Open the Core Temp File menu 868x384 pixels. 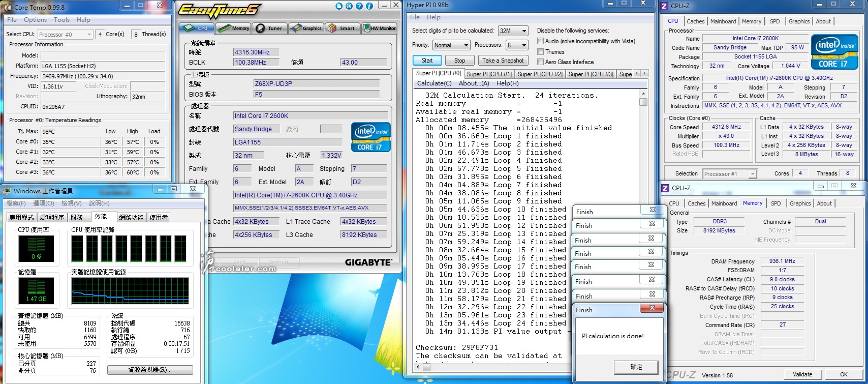[12, 20]
